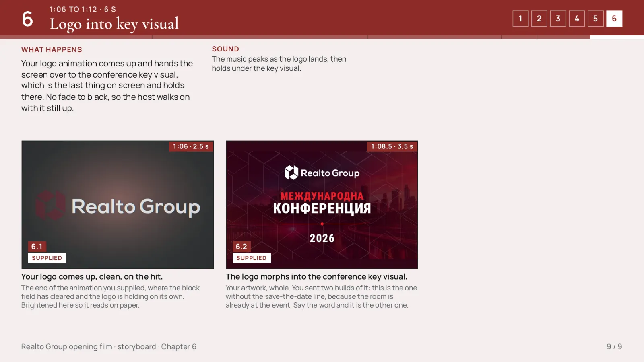Click the 'Logo into key visual' title

pyautogui.click(x=114, y=24)
